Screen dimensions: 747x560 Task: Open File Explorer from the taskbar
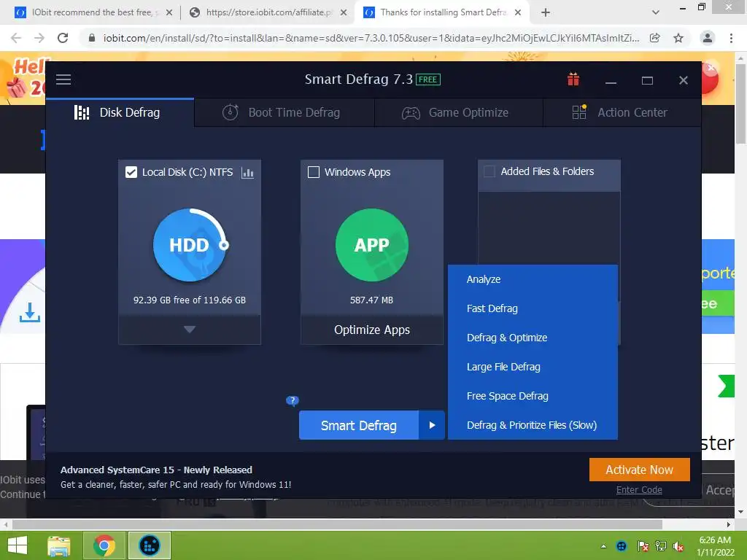(59, 545)
